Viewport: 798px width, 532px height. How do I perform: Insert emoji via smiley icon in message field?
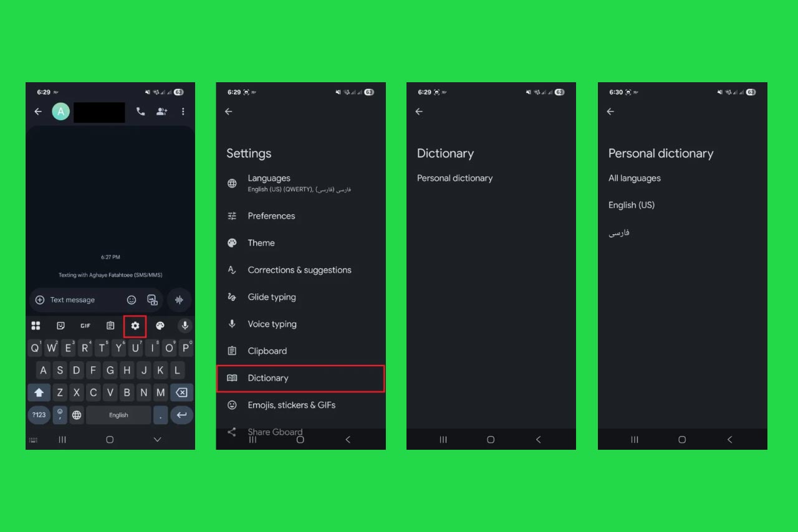[132, 300]
